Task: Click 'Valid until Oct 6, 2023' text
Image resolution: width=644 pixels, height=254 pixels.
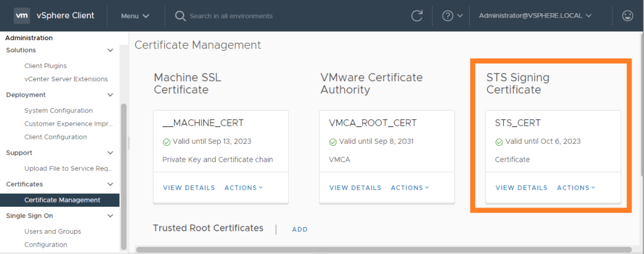Action: pyautogui.click(x=543, y=141)
